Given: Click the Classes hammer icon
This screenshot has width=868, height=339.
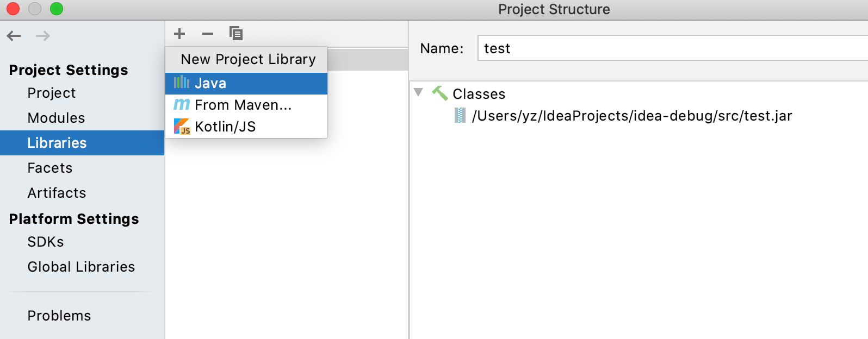Looking at the screenshot, I should click(440, 93).
